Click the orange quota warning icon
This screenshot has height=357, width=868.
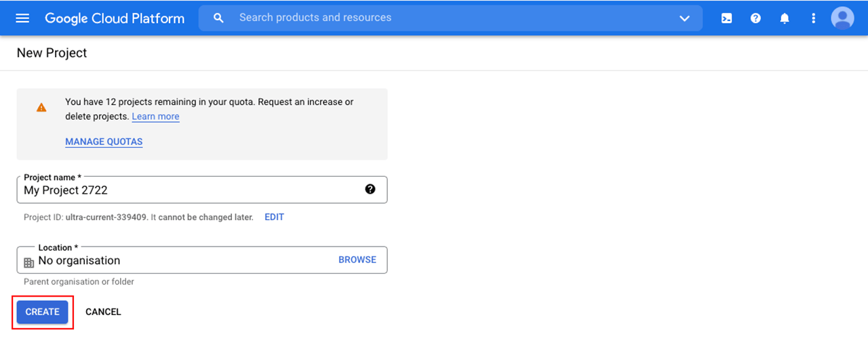(x=41, y=107)
